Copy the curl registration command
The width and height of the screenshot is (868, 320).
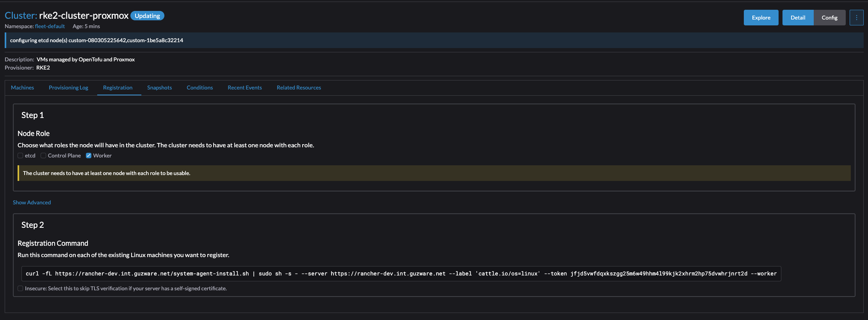click(401, 274)
